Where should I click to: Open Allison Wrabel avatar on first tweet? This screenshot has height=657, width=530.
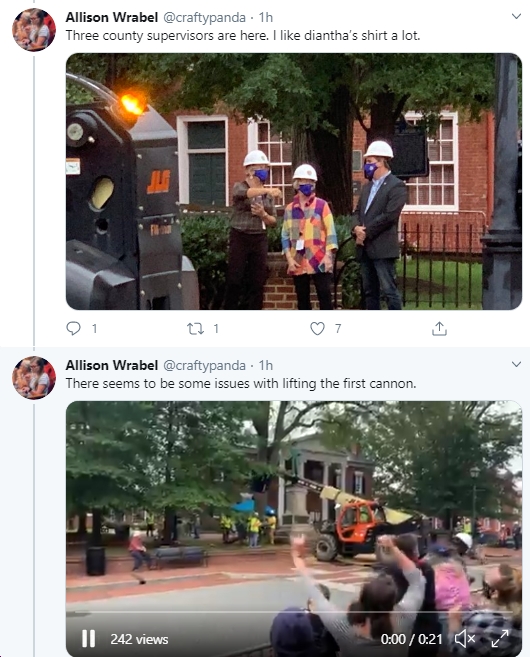pos(34,30)
